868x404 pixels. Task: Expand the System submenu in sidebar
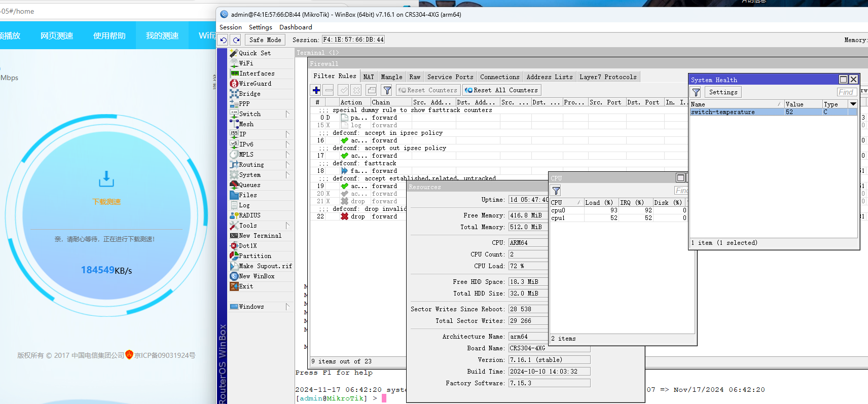pos(287,175)
